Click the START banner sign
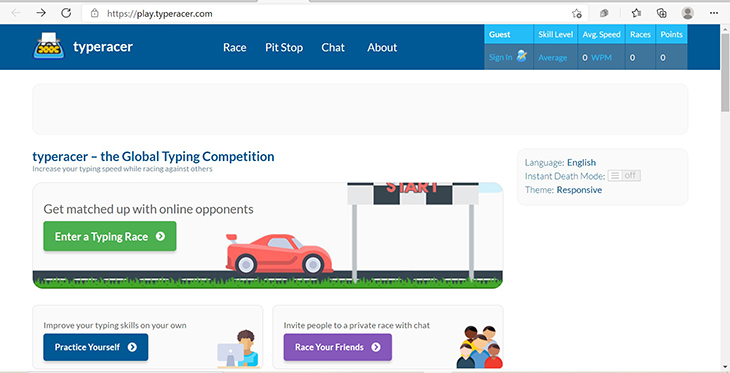The width and height of the screenshot is (730, 373). click(412, 193)
